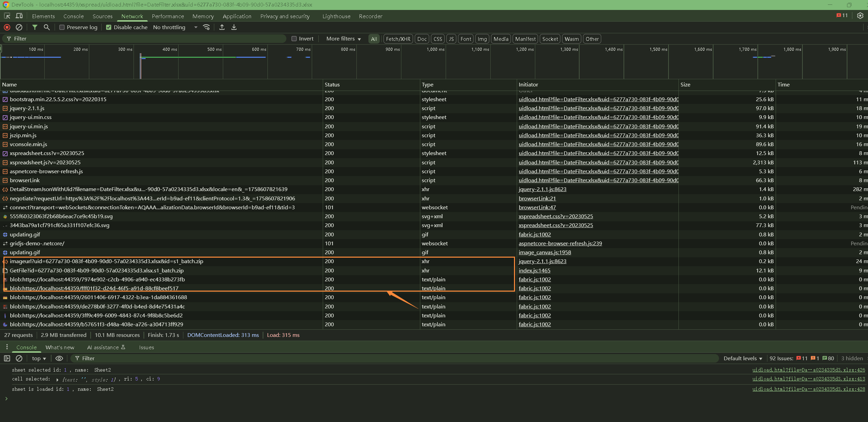868x422 pixels.
Task: Uncheck Disable cache checkbox
Action: pyautogui.click(x=109, y=27)
